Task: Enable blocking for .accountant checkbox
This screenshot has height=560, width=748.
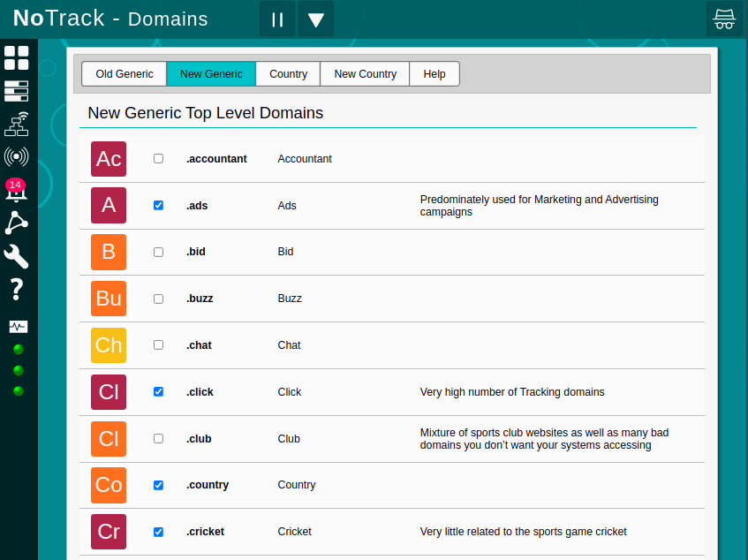Action: pos(158,158)
